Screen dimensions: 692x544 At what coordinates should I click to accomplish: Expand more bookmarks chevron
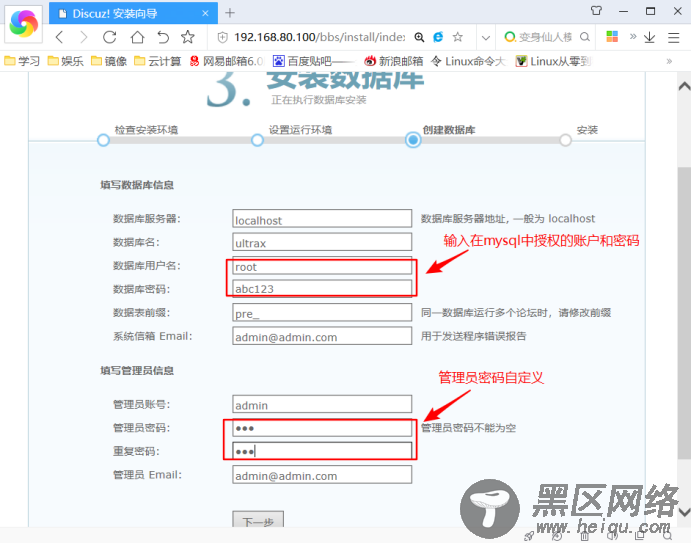pos(669,61)
